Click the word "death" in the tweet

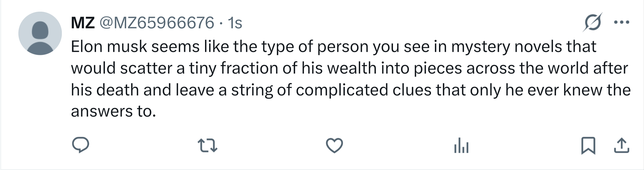(x=117, y=90)
